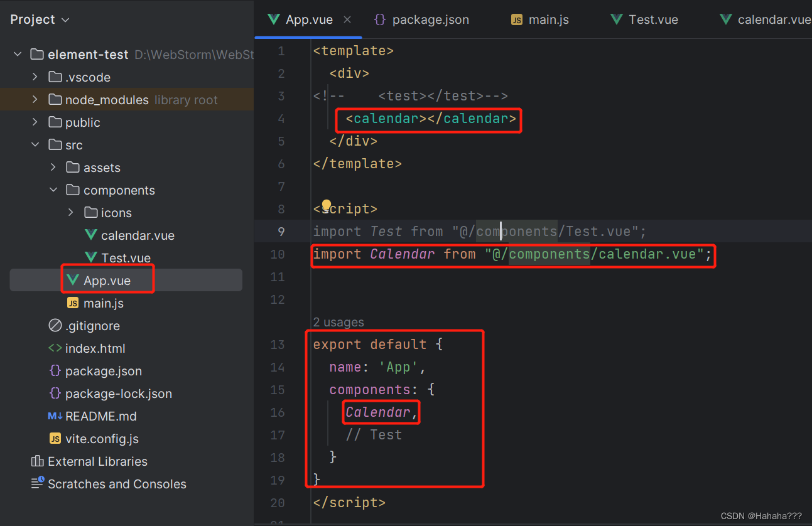Click the components folder icon
The height and width of the screenshot is (526, 812).
(x=73, y=190)
